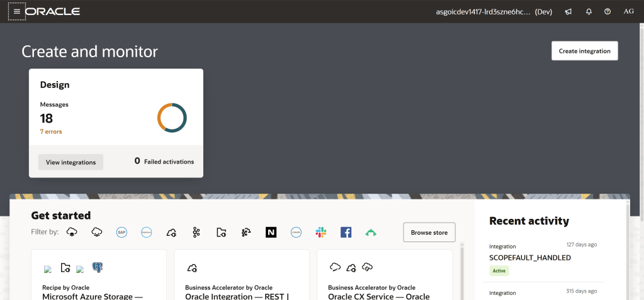
Task: Open the help question mark icon
Action: tap(607, 11)
